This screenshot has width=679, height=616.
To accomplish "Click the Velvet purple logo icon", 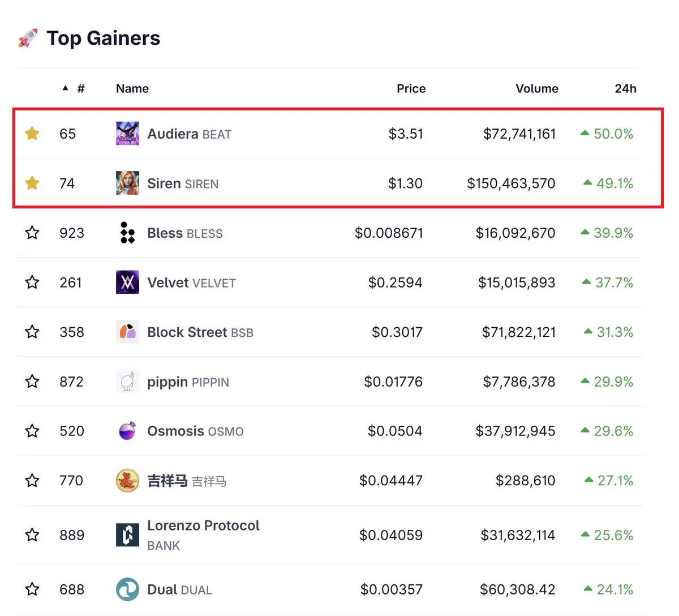I will click(x=127, y=282).
